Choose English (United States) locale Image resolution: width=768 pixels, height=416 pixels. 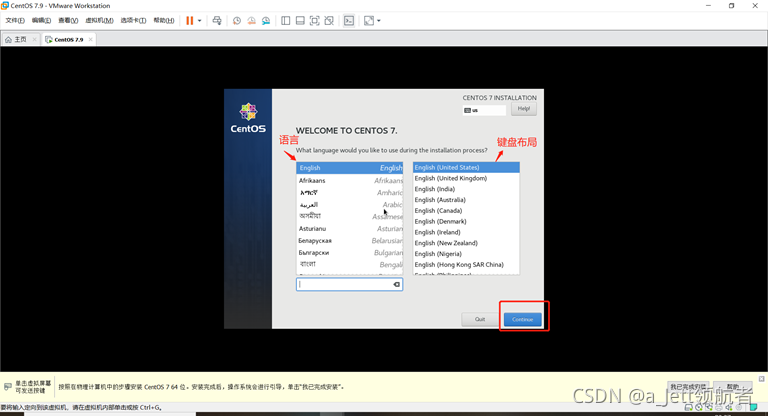click(x=466, y=168)
